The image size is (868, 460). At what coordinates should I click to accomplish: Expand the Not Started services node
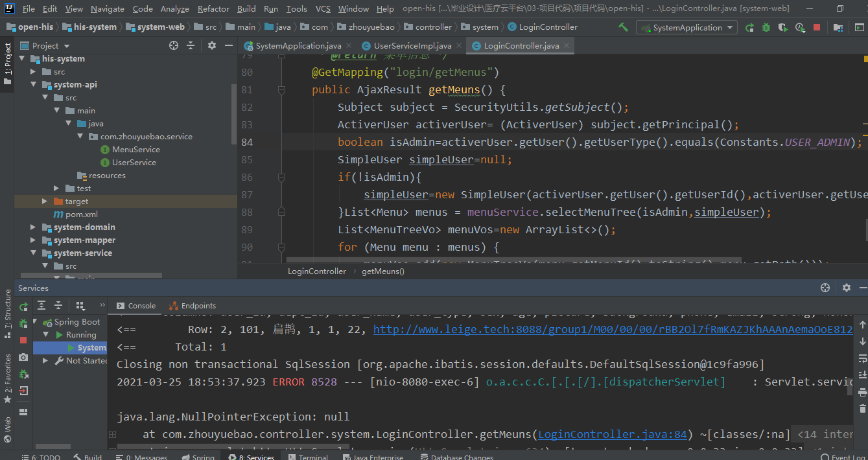[45, 360]
